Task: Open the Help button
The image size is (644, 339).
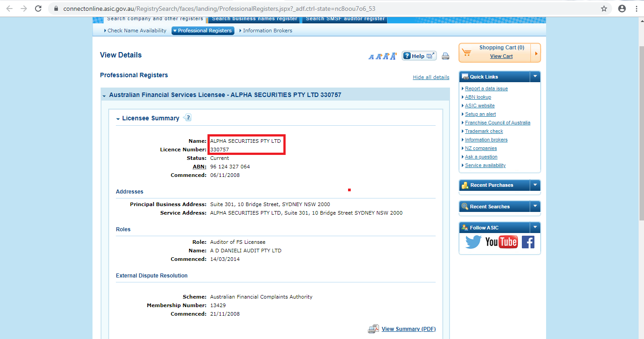Action: point(419,56)
